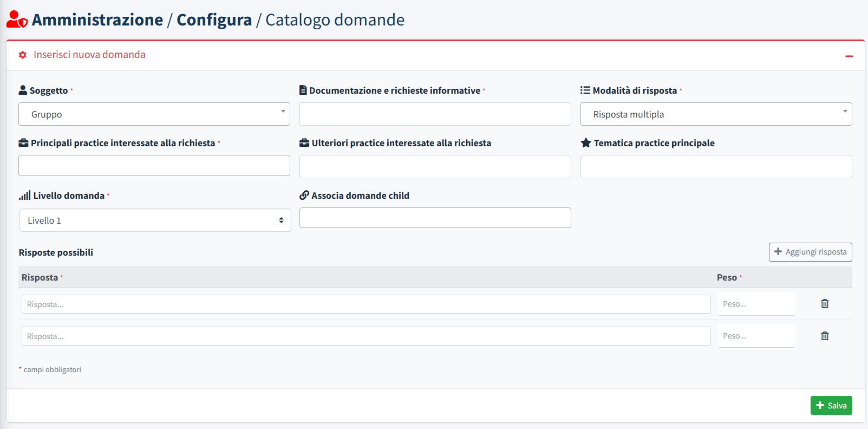Image resolution: width=868 pixels, height=429 pixels.
Task: Open the Soggetto dropdown showing Gruppo
Action: [x=154, y=114]
